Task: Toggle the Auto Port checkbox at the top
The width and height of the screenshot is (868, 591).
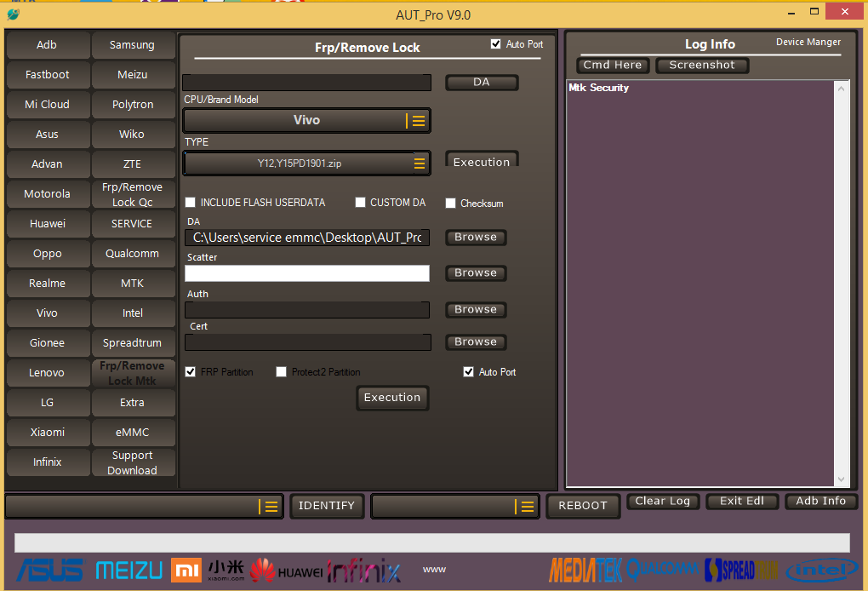Action: tap(495, 43)
